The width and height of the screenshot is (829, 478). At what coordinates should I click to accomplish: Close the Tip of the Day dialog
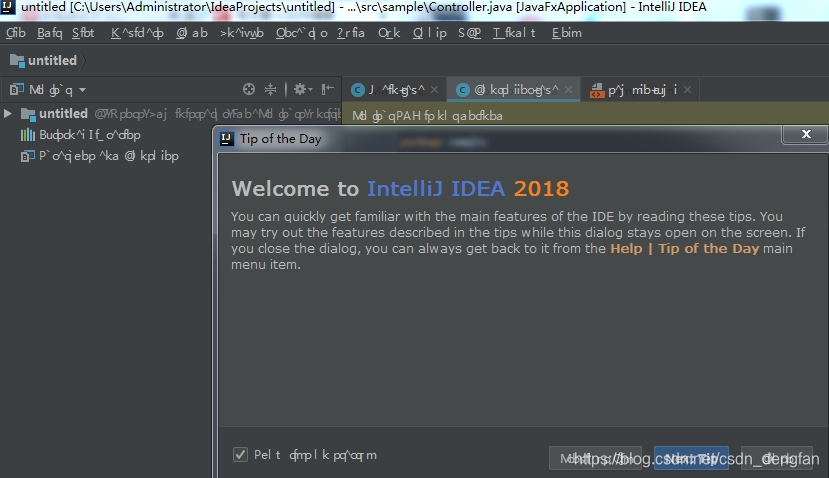point(806,134)
